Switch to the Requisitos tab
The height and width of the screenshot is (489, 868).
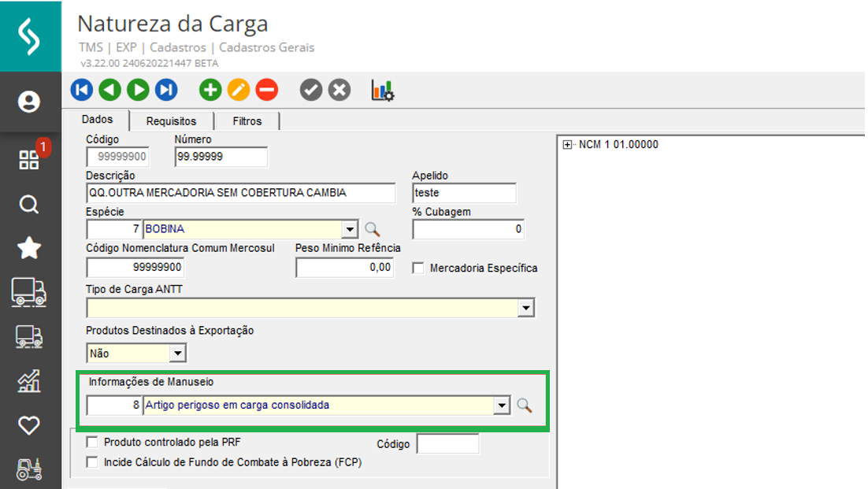171,121
